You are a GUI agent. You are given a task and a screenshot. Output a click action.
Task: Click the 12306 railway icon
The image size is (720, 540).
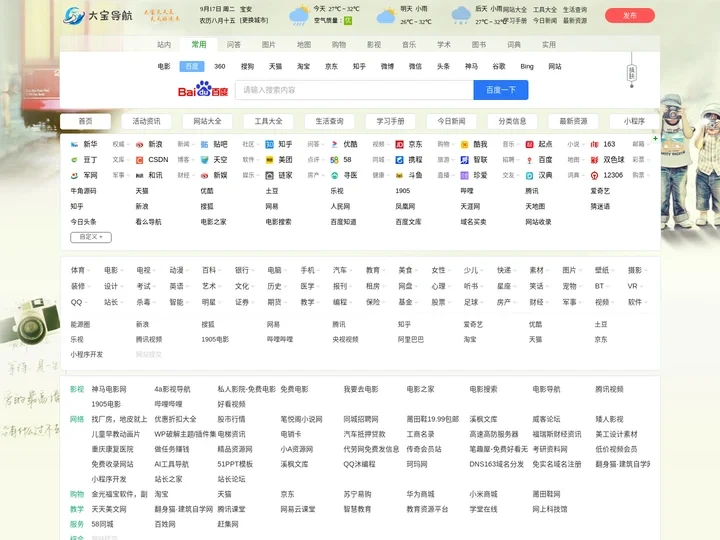[x=595, y=175]
